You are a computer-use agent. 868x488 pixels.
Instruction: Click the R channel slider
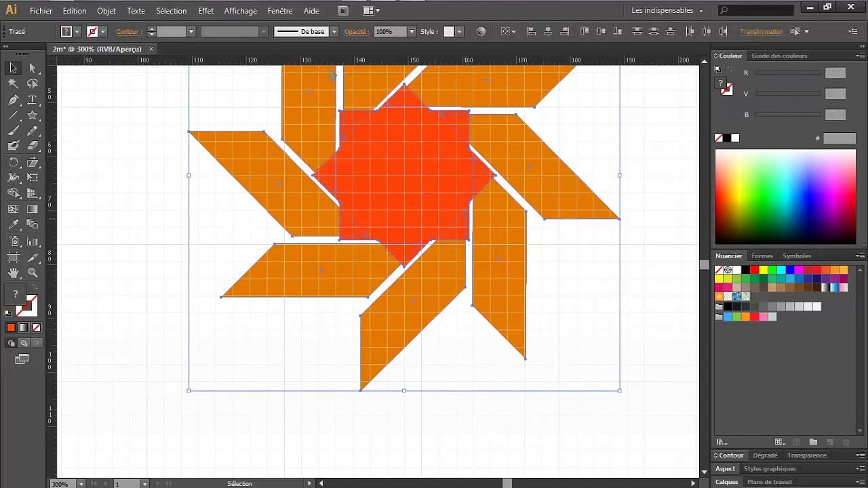[x=788, y=73]
